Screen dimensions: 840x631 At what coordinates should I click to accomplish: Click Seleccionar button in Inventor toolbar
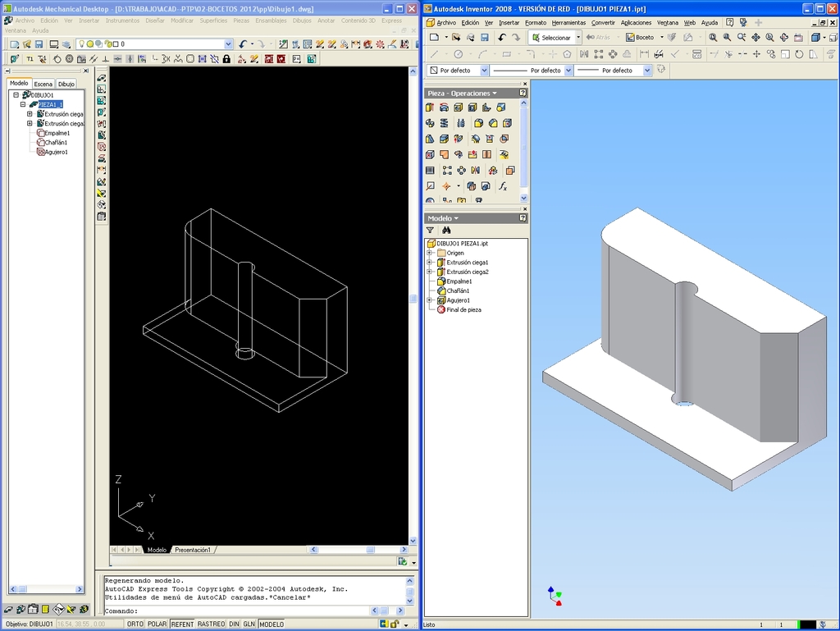[551, 38]
